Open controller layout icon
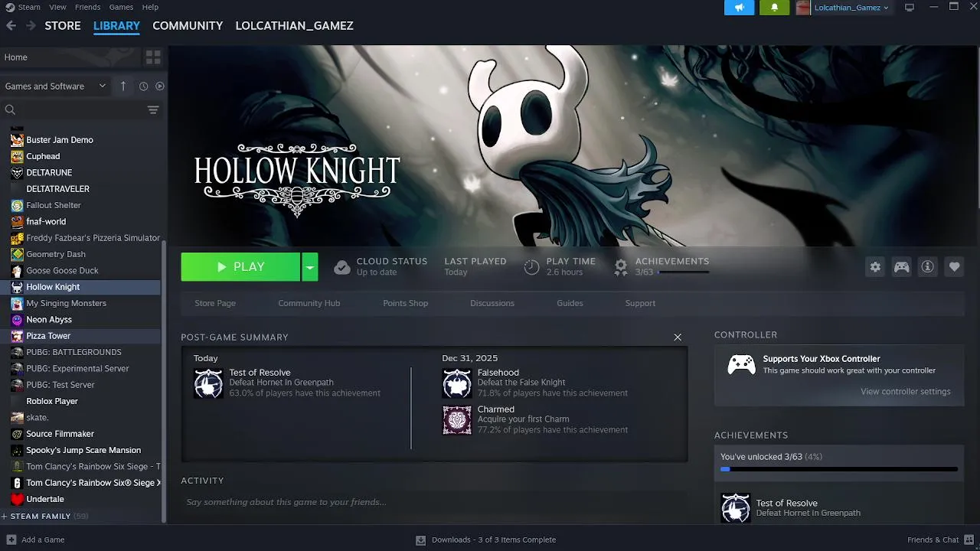 pos(902,267)
